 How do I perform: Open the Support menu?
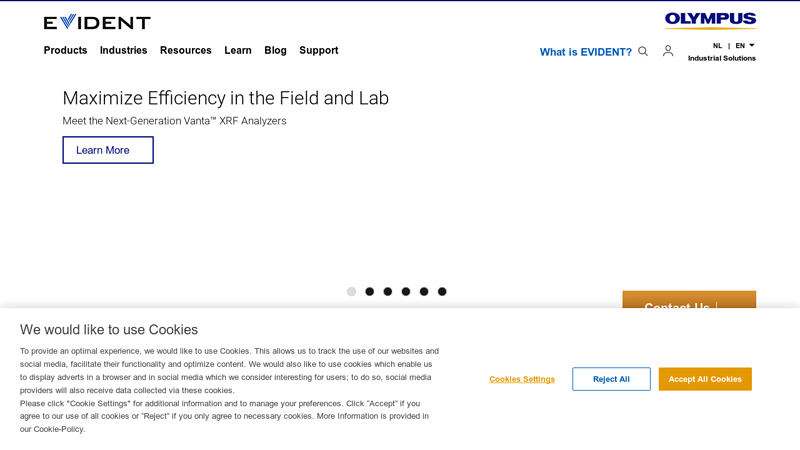319,50
